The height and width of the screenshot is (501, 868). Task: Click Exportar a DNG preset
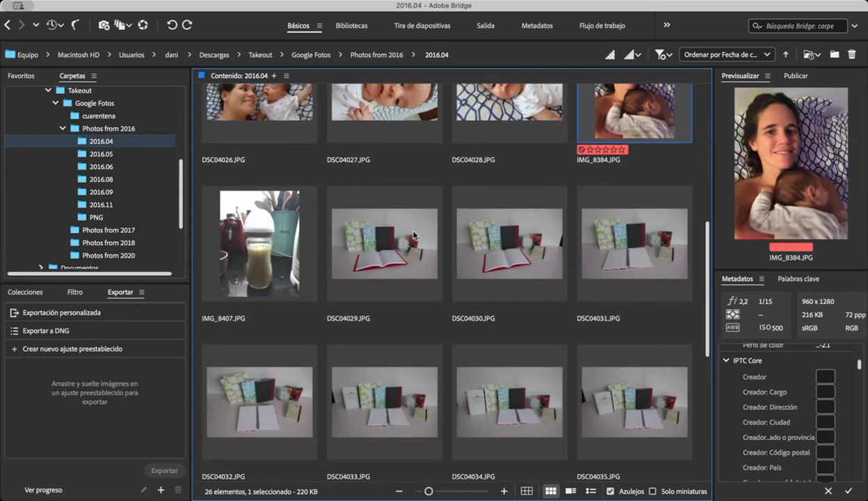pos(46,331)
